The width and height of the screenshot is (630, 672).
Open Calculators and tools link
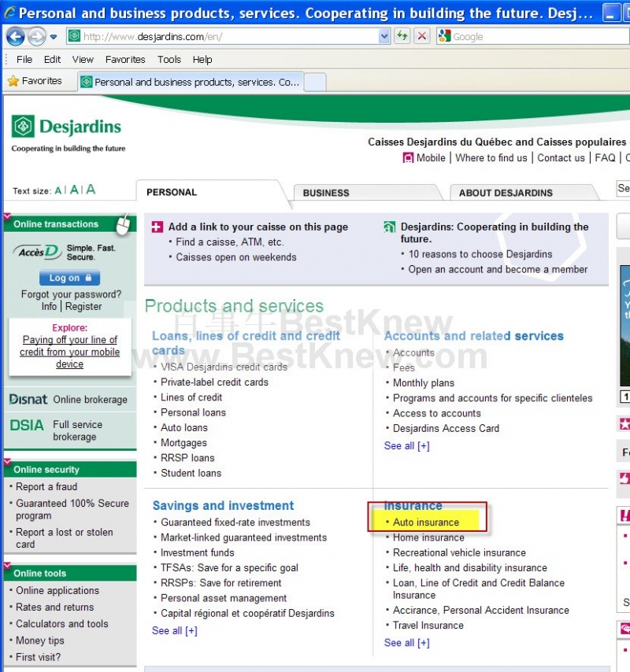point(61,623)
